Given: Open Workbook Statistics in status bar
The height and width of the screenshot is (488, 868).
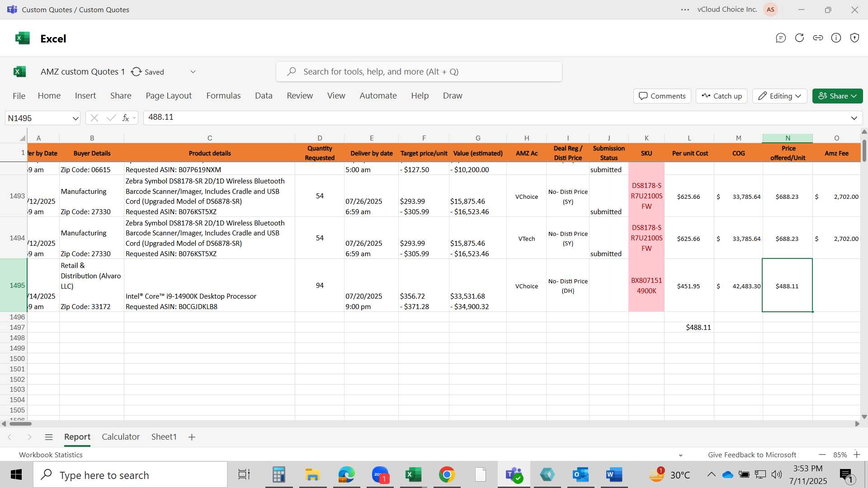Looking at the screenshot, I should pos(51,455).
